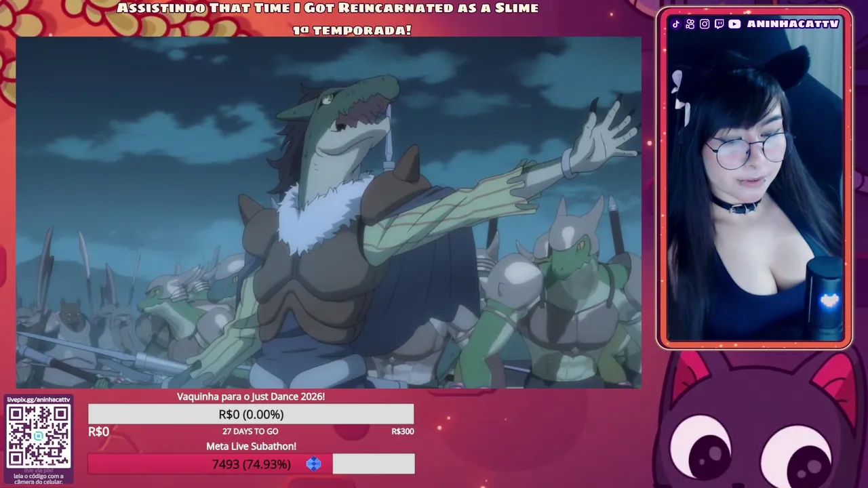Image resolution: width=868 pixels, height=488 pixels.
Task: Click the streamer webcam frame
Action: (x=754, y=178)
